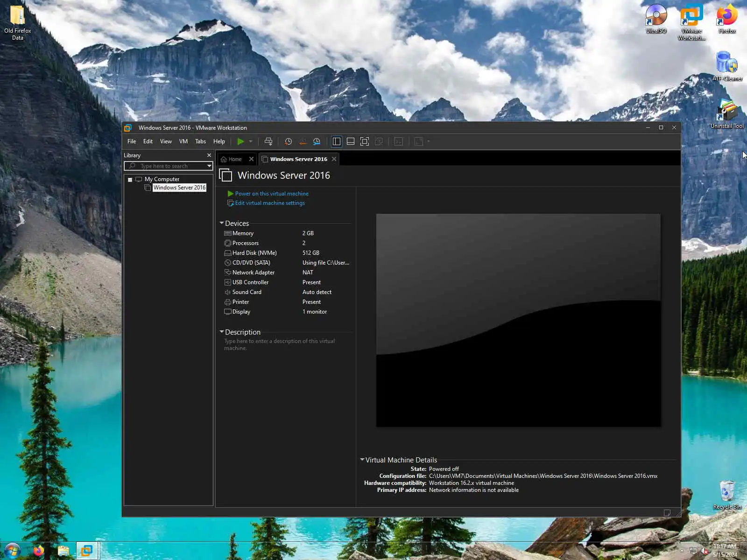Click the CD/DVD (SATA) device icon

pyautogui.click(x=228, y=263)
